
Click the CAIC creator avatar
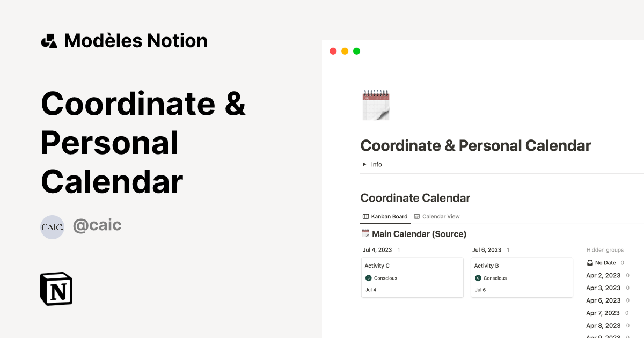coord(52,227)
